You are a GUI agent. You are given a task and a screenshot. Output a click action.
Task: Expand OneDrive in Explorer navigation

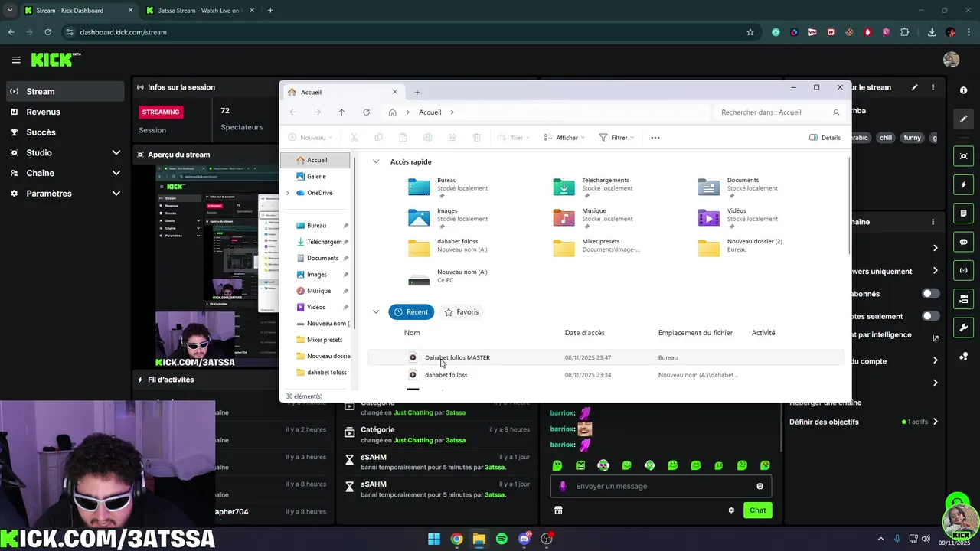click(288, 193)
